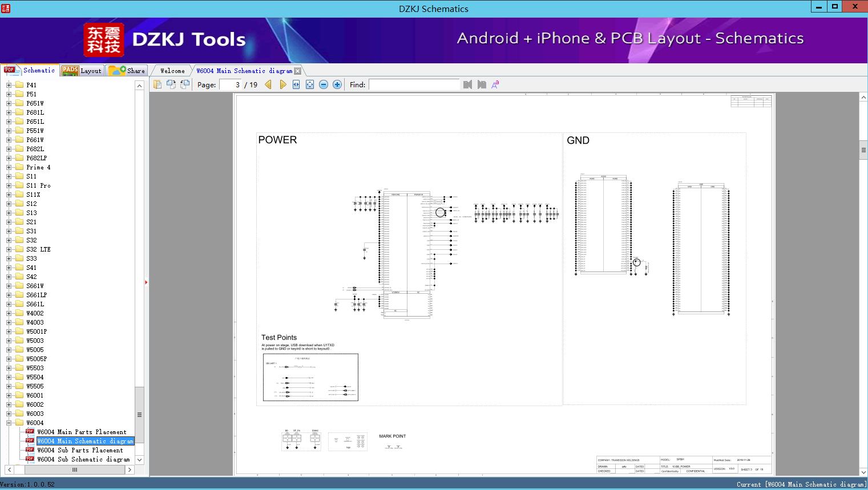The width and height of the screenshot is (868, 490).
Task: Zoom out with the minus icon
Action: point(324,84)
